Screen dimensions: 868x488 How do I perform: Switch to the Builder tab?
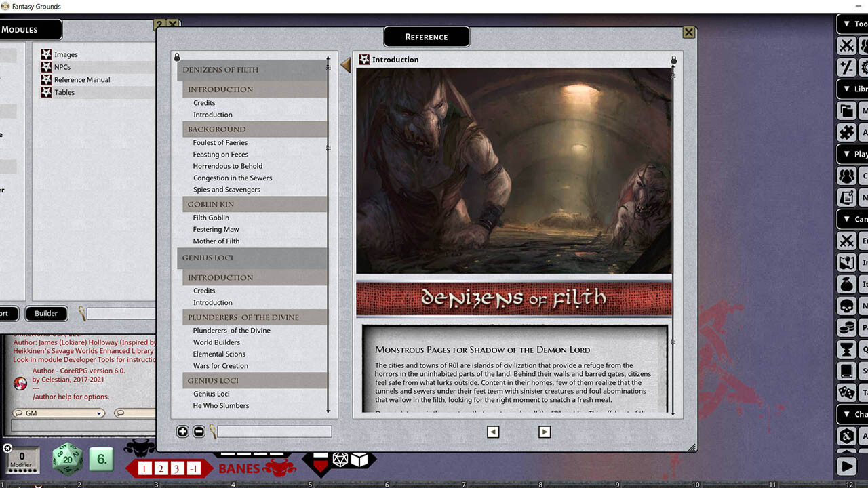pyautogui.click(x=46, y=313)
